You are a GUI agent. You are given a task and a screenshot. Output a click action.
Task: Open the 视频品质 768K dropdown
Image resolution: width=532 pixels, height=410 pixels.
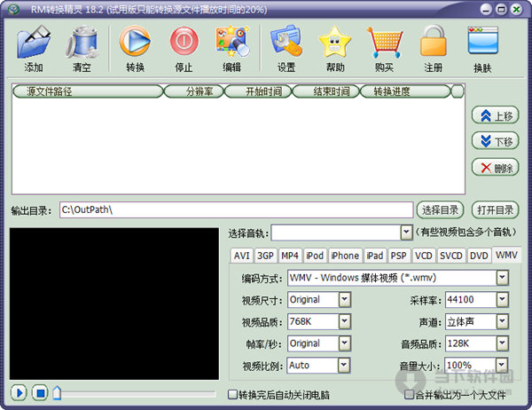coord(344,321)
